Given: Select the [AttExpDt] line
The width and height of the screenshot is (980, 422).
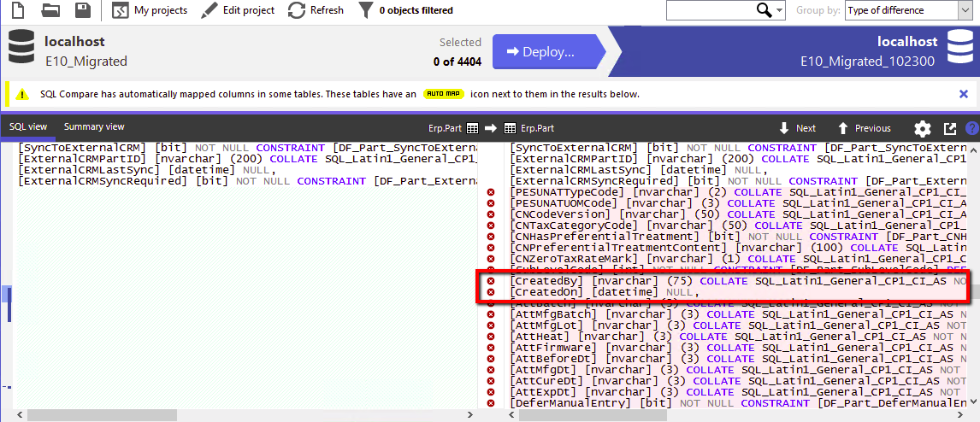Looking at the screenshot, I should 739,392.
